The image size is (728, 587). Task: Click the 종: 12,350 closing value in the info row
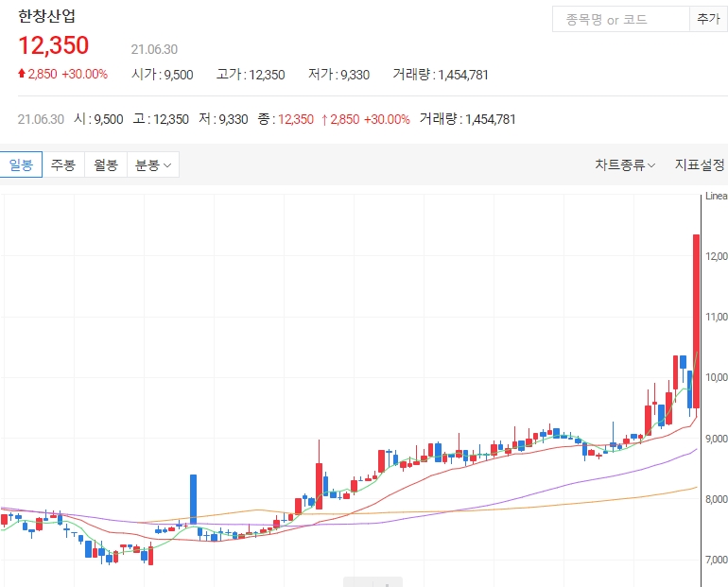286,119
